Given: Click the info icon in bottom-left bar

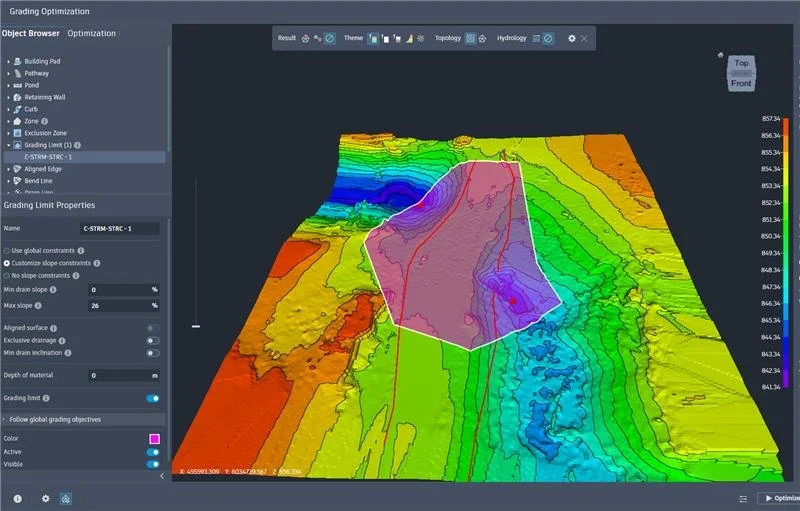Looking at the screenshot, I should click(17, 499).
